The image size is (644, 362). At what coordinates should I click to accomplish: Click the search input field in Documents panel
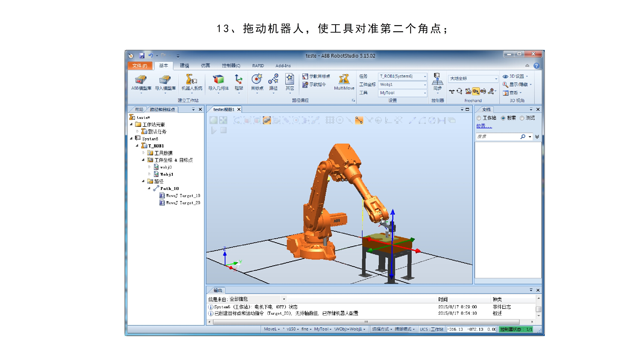pyautogui.click(x=498, y=137)
